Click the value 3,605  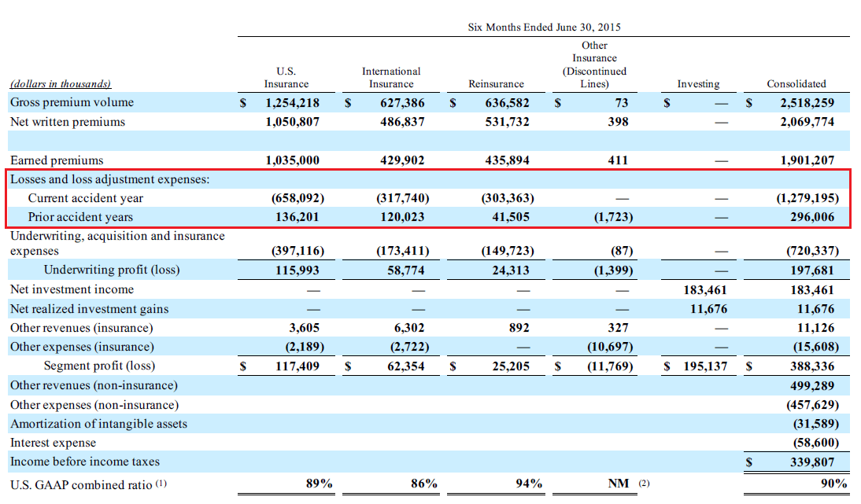(305, 328)
